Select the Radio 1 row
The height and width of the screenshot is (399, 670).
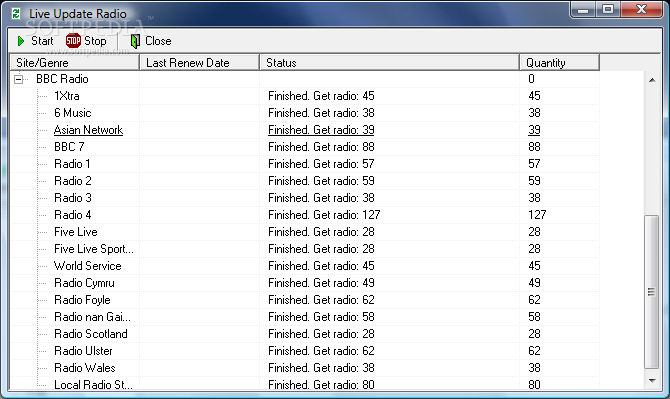point(305,164)
